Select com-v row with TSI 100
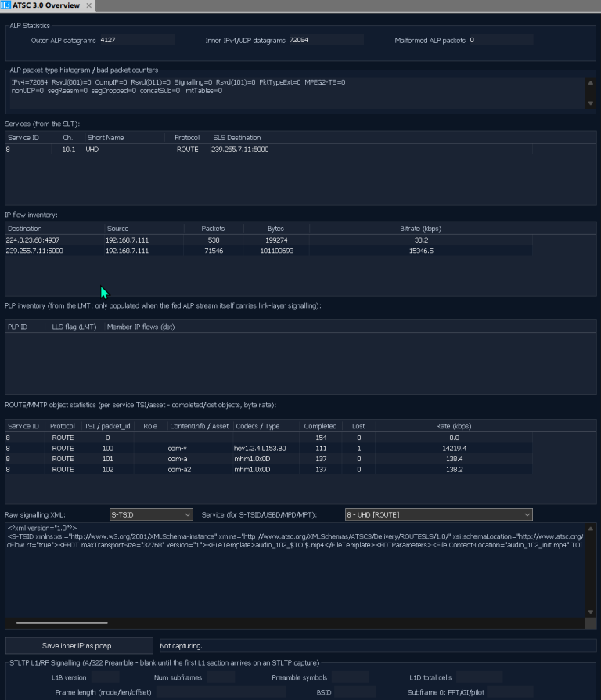 click(268, 448)
